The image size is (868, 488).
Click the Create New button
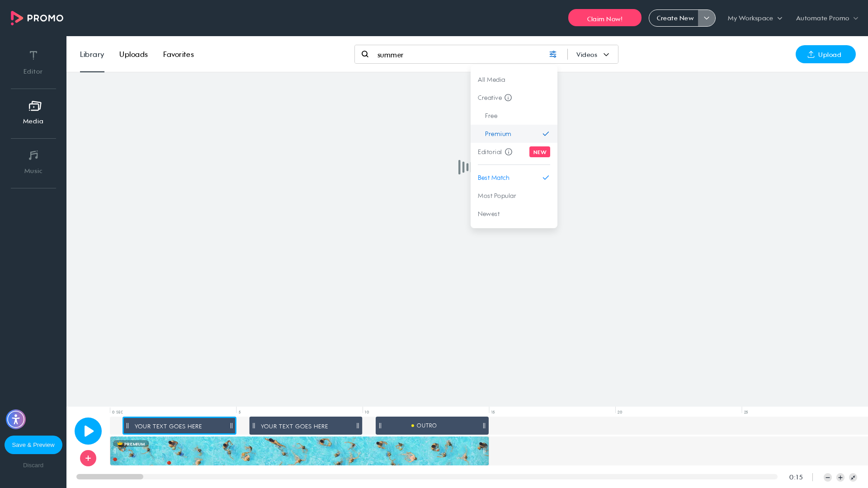tap(674, 18)
